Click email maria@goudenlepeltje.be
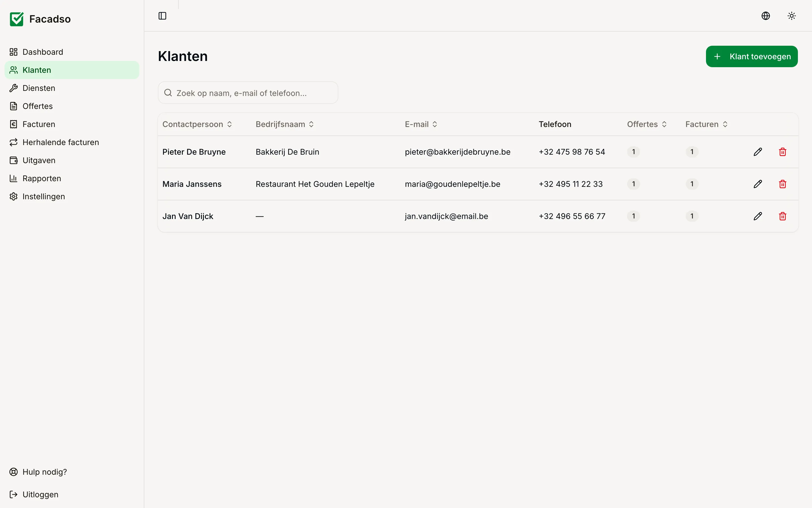The width and height of the screenshot is (812, 508). pos(453,184)
